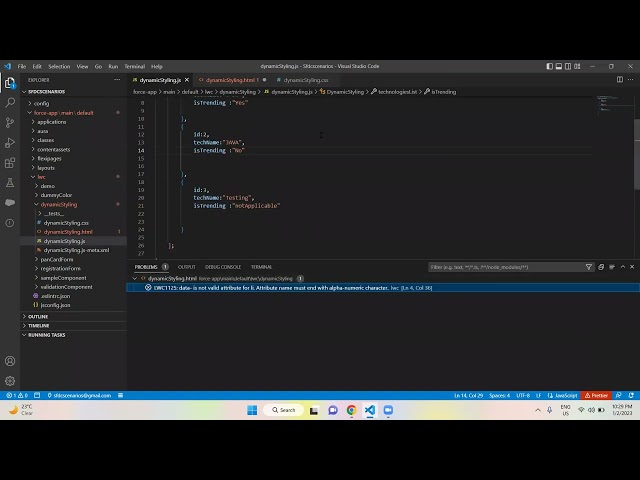The height and width of the screenshot is (480, 640).
Task: Click the LF end-of-line status item
Action: click(x=538, y=395)
